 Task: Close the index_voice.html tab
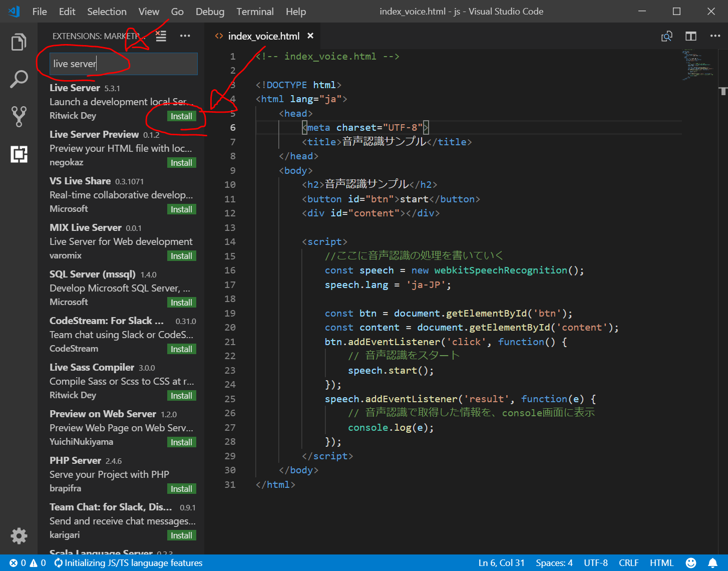coord(310,36)
